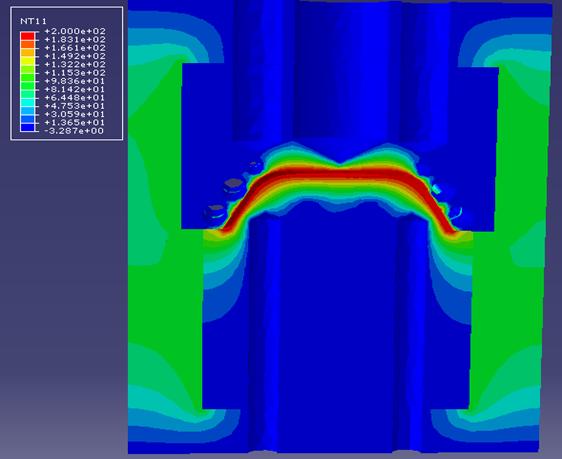The height and width of the screenshot is (459, 562).
Task: Pick the topmost small bolt on left flange
Action: tap(255, 167)
